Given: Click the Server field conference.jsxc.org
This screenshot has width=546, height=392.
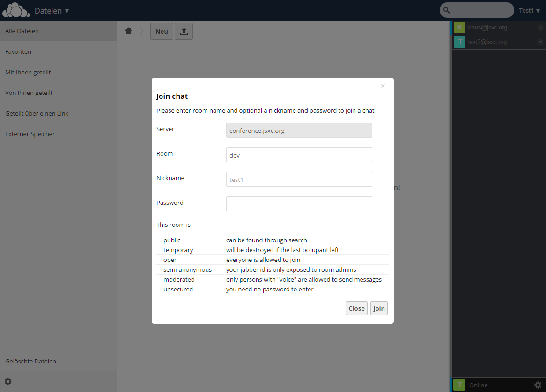Looking at the screenshot, I should click(x=299, y=130).
